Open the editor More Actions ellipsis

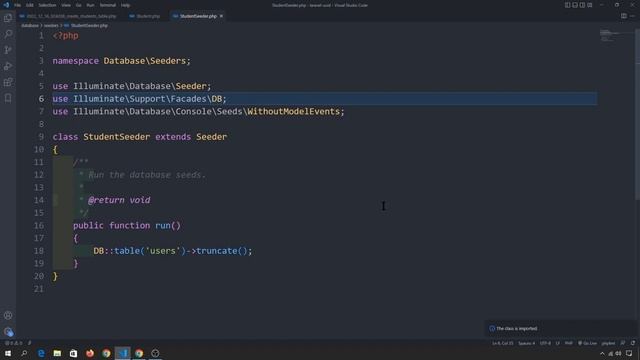tap(632, 16)
